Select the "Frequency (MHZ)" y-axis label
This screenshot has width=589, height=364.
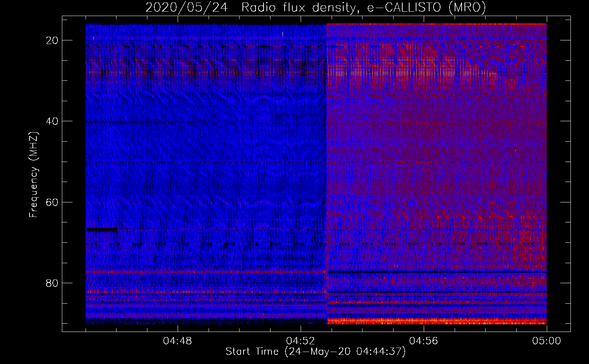(33, 175)
